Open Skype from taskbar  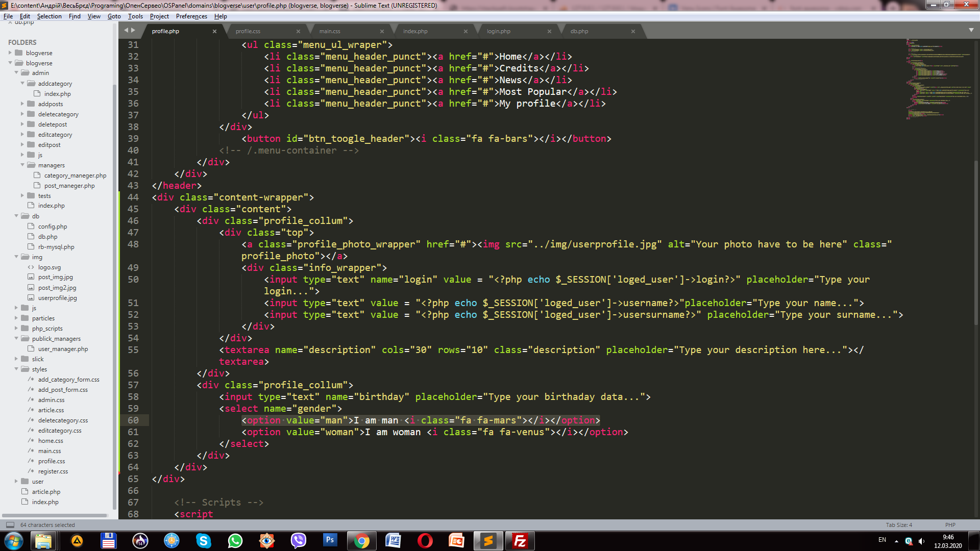click(203, 541)
